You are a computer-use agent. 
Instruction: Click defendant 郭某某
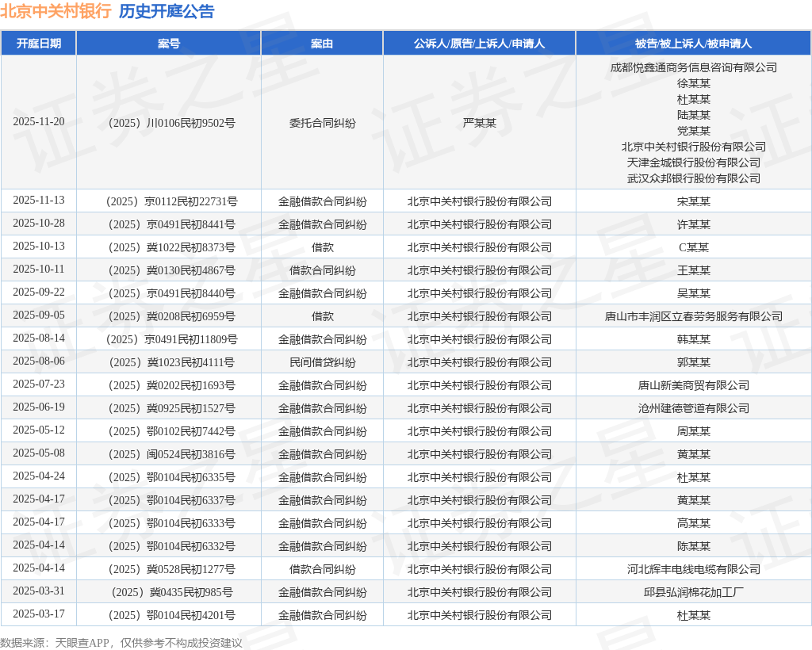[x=693, y=362]
